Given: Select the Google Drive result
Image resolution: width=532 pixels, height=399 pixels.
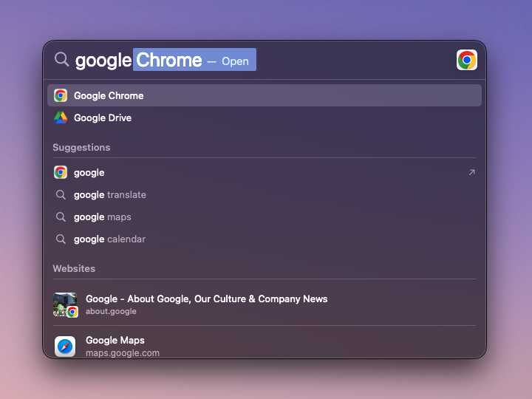Looking at the screenshot, I should click(x=265, y=117).
